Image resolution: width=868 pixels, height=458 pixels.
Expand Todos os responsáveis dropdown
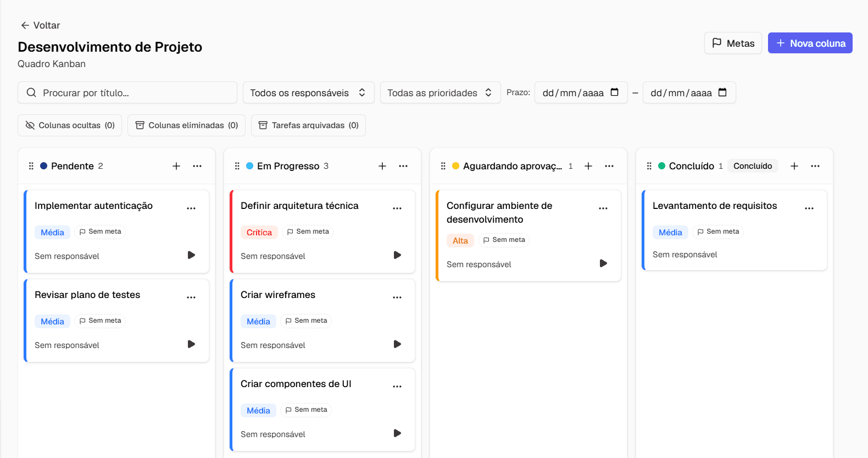pyautogui.click(x=309, y=93)
